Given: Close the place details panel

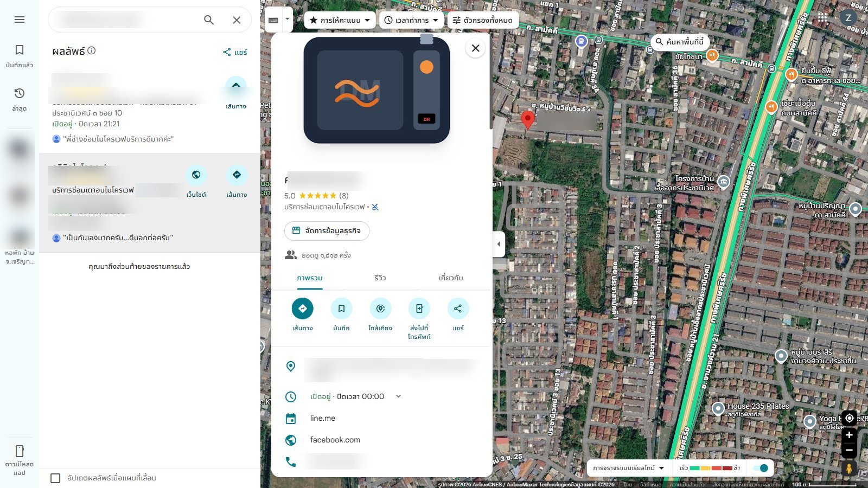Looking at the screenshot, I should (475, 48).
